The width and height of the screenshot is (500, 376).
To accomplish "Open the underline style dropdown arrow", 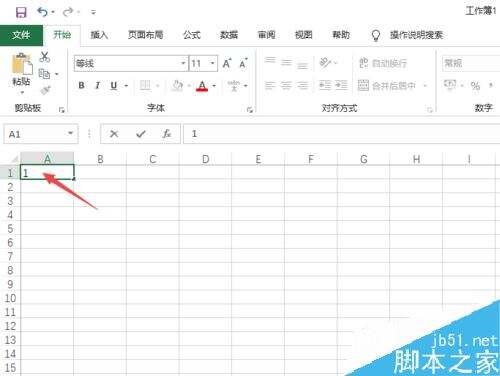I will pyautogui.click(x=126, y=86).
